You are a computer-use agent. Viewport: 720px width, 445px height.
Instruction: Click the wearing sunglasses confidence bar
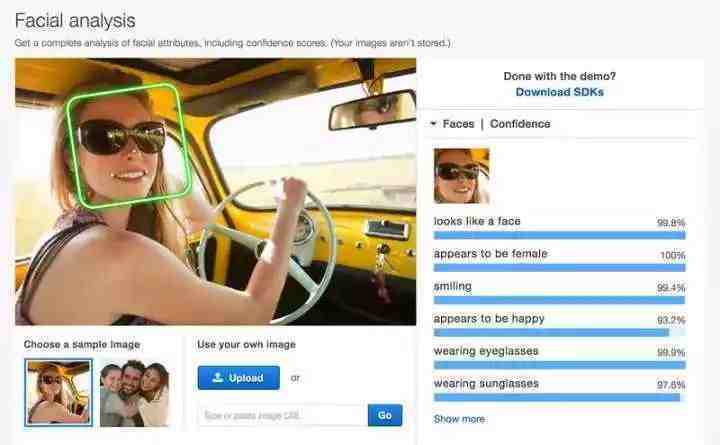(x=559, y=397)
